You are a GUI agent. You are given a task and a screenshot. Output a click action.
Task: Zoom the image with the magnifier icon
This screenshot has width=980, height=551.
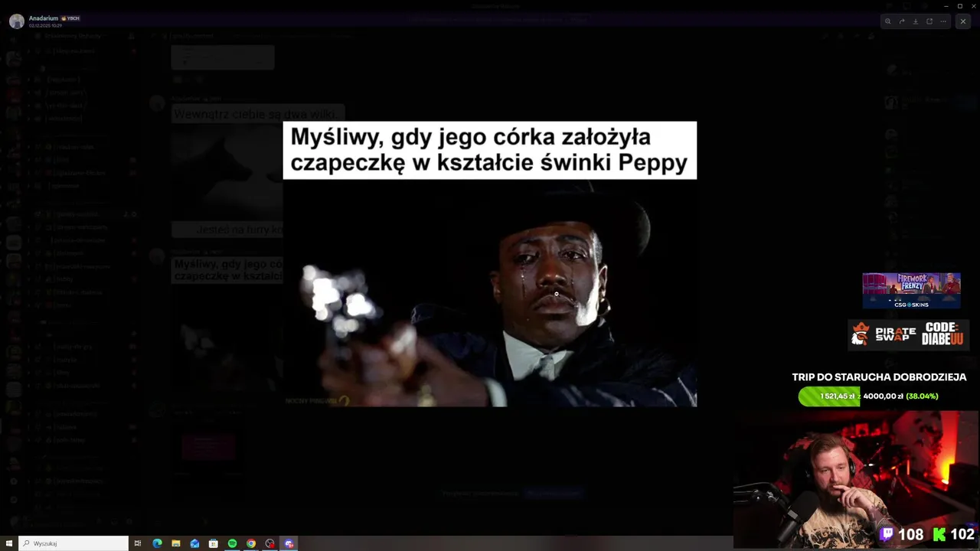(887, 21)
